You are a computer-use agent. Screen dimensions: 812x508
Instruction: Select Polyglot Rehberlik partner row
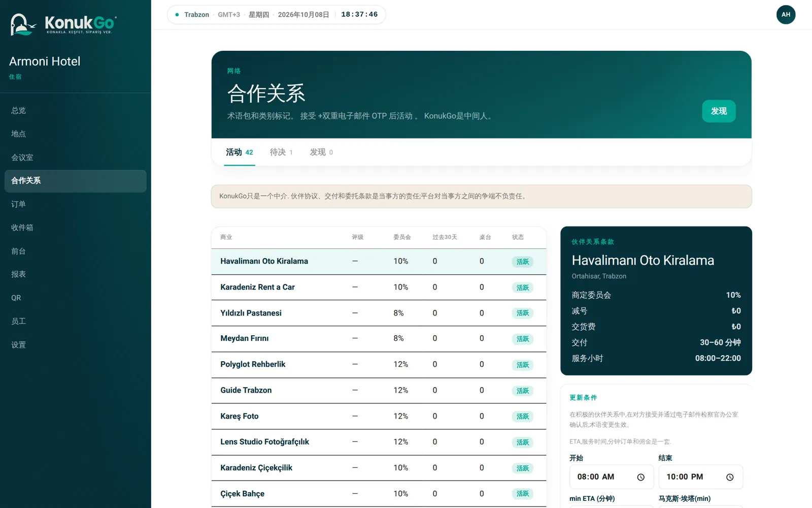(x=379, y=364)
